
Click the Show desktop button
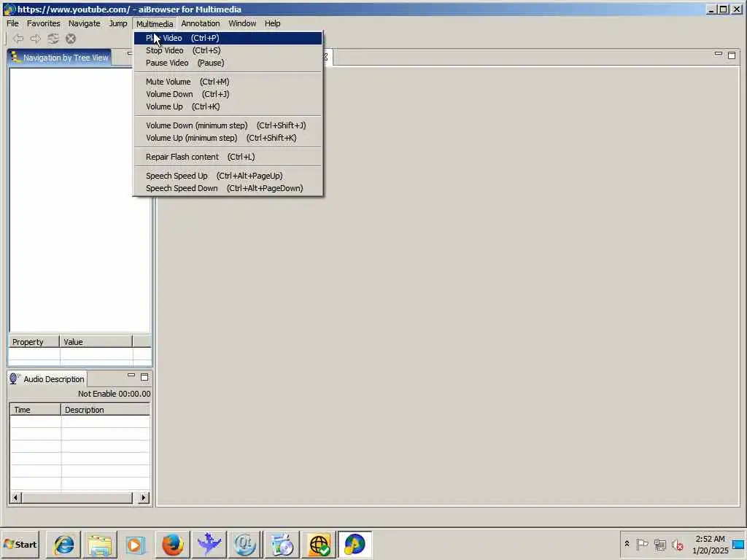(x=739, y=544)
